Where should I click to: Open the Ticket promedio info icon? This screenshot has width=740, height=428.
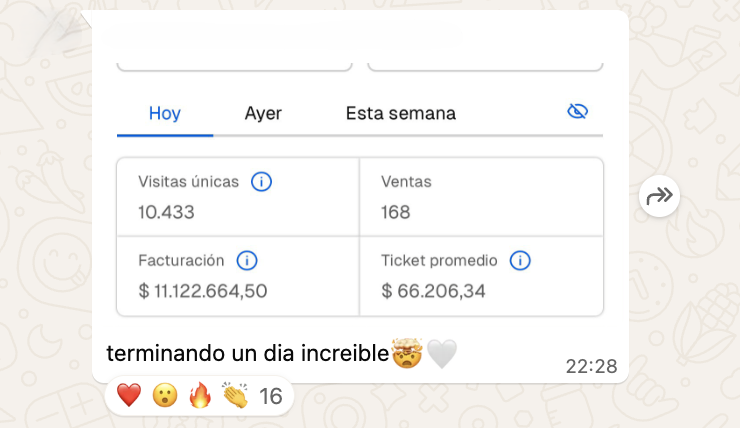click(520, 260)
